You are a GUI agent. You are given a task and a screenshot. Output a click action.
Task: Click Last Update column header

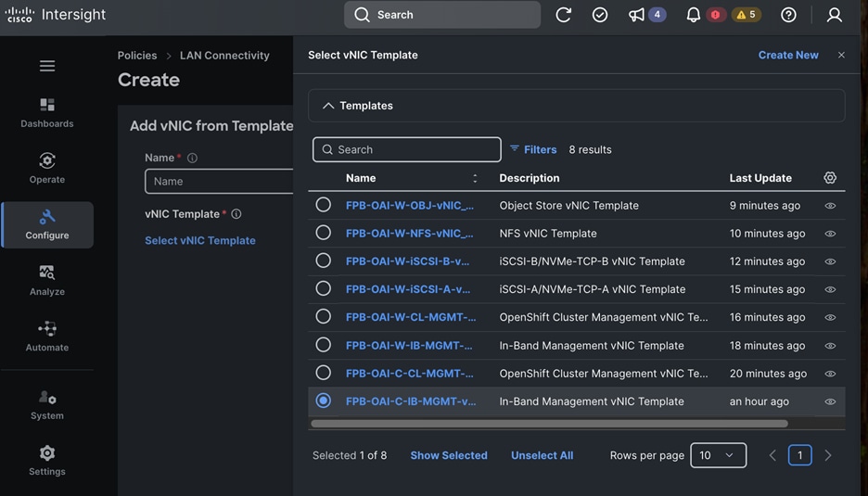click(x=760, y=178)
